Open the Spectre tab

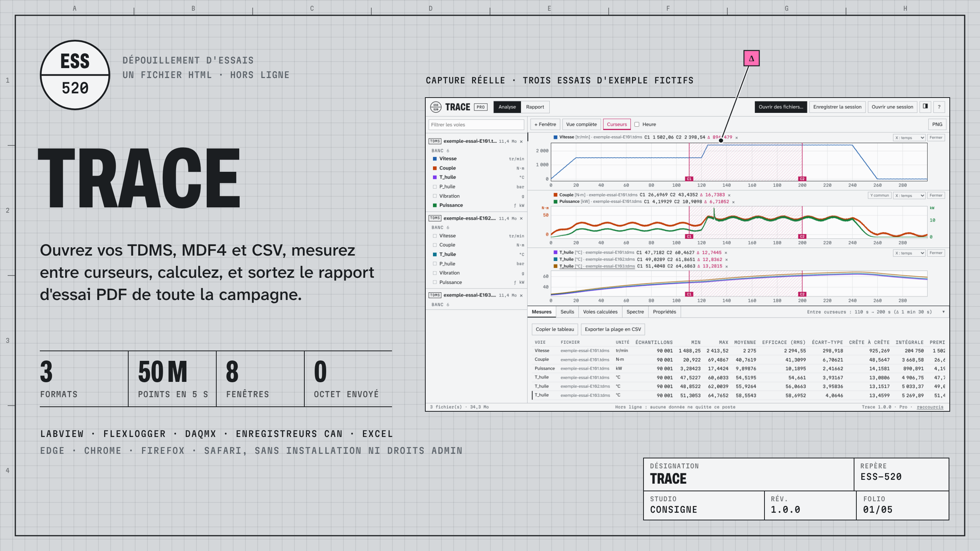635,312
